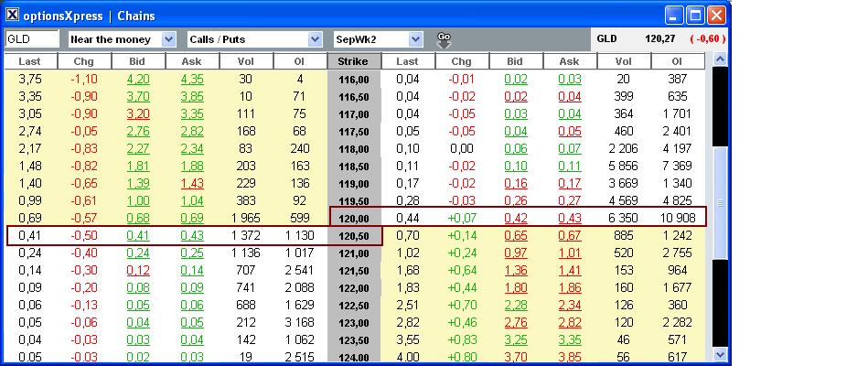This screenshot has height=366, width=868.
Task: Click the Go arrow icon
Action: pos(445,39)
